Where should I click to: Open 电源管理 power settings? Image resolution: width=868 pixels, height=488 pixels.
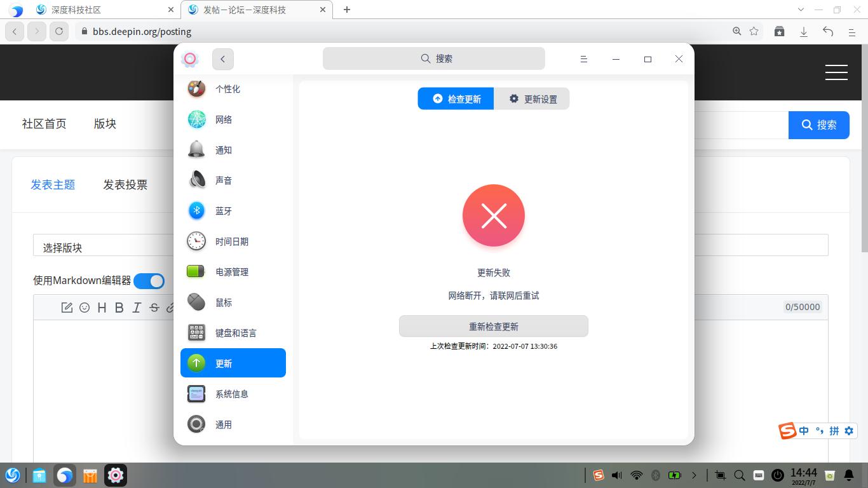(231, 271)
